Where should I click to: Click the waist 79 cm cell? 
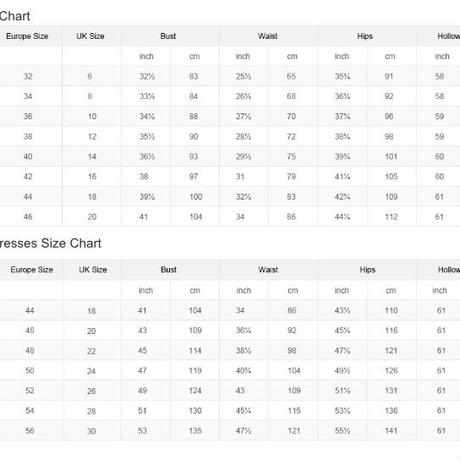pos(291,176)
